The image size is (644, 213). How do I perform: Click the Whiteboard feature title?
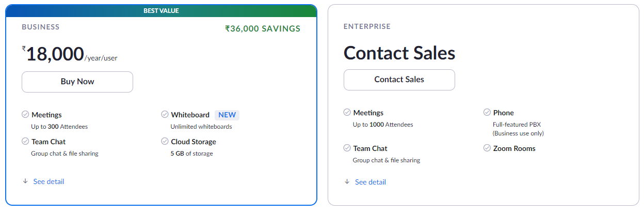click(190, 115)
